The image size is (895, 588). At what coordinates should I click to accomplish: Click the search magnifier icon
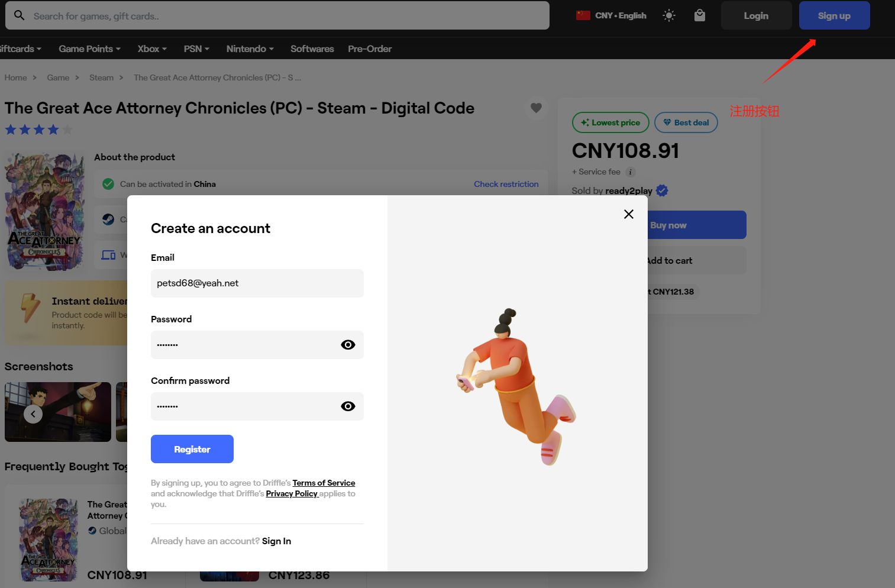tap(20, 15)
